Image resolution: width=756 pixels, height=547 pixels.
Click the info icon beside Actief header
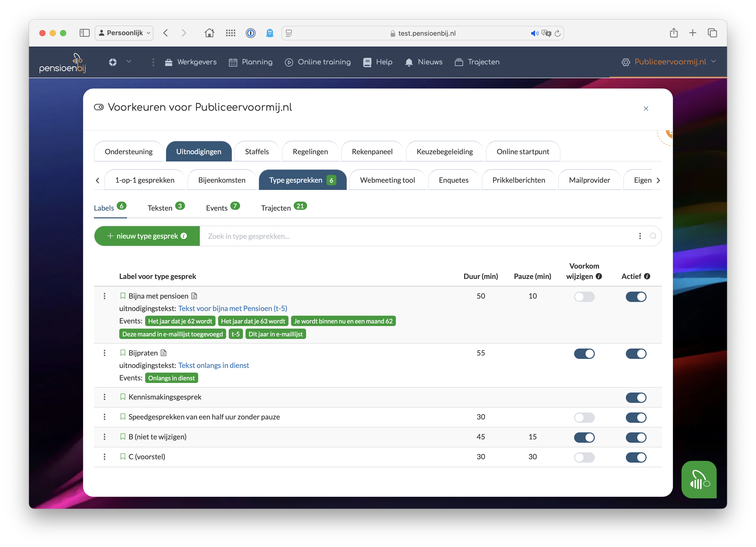tap(647, 276)
